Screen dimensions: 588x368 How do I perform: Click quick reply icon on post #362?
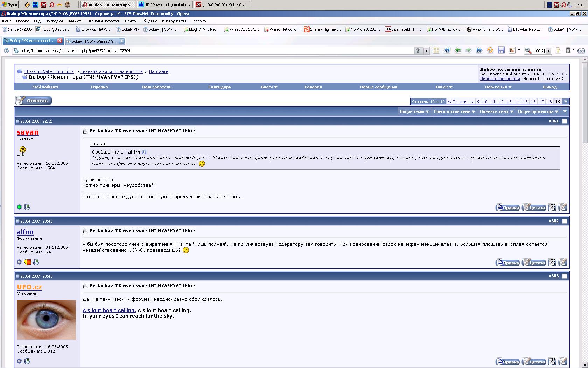(562, 263)
